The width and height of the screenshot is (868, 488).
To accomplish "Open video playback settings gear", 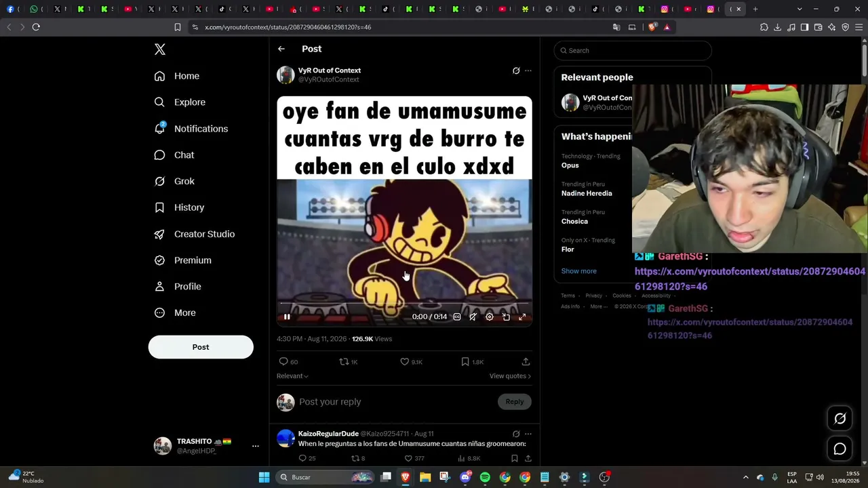I will (490, 317).
